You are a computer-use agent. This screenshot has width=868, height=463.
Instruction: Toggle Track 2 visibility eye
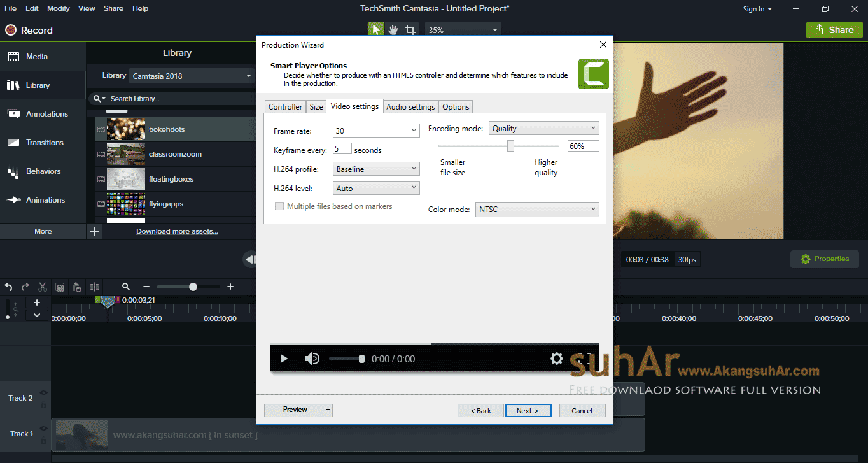(x=43, y=393)
